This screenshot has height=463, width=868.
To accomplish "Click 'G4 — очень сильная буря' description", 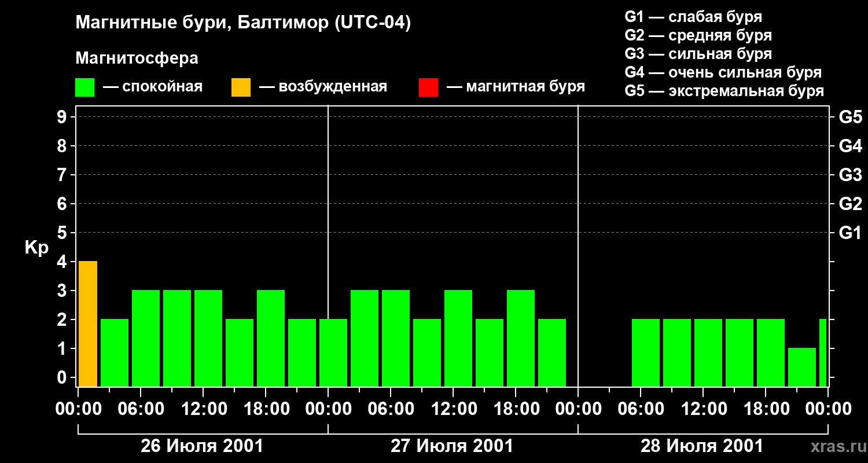I will click(x=723, y=72).
